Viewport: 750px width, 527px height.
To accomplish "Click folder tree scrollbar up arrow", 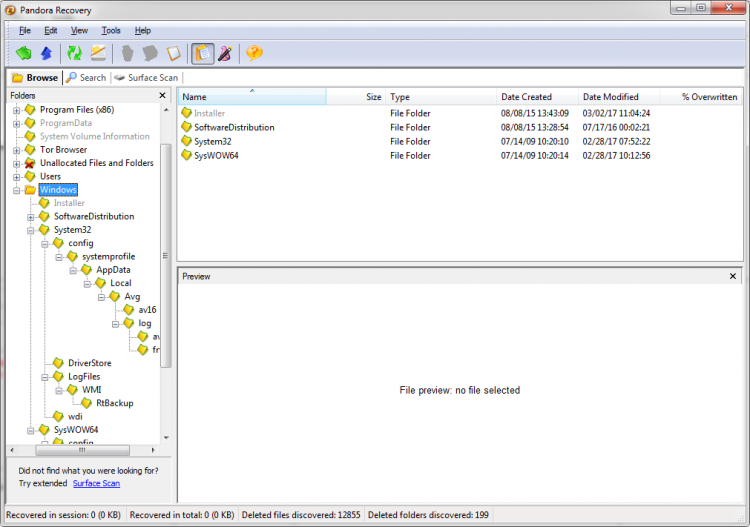I will pos(166,110).
